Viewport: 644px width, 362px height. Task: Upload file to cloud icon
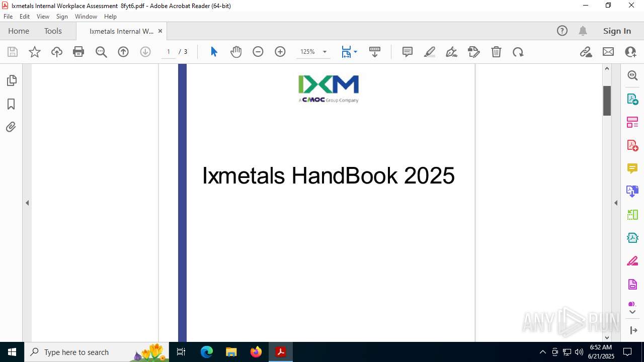tap(57, 52)
